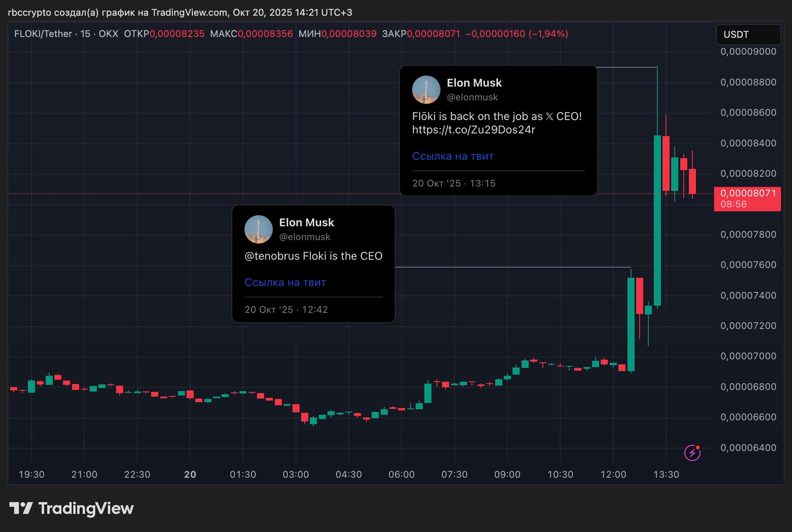Click the TradingView logo at bottom left
The height and width of the screenshot is (532, 792).
72,508
